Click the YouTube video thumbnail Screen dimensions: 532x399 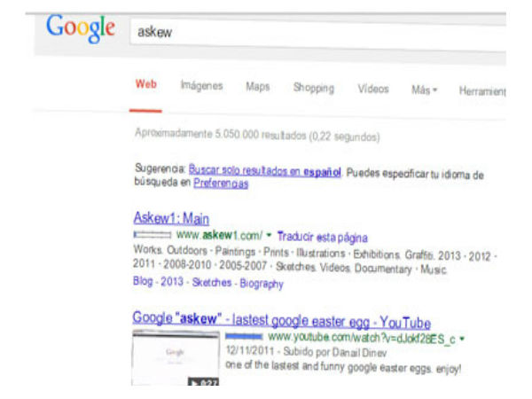[176, 357]
